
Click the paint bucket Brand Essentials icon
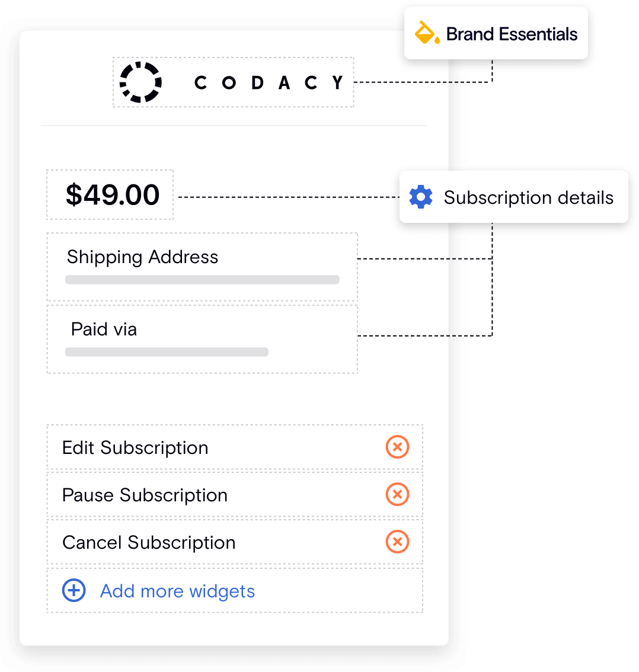click(427, 33)
